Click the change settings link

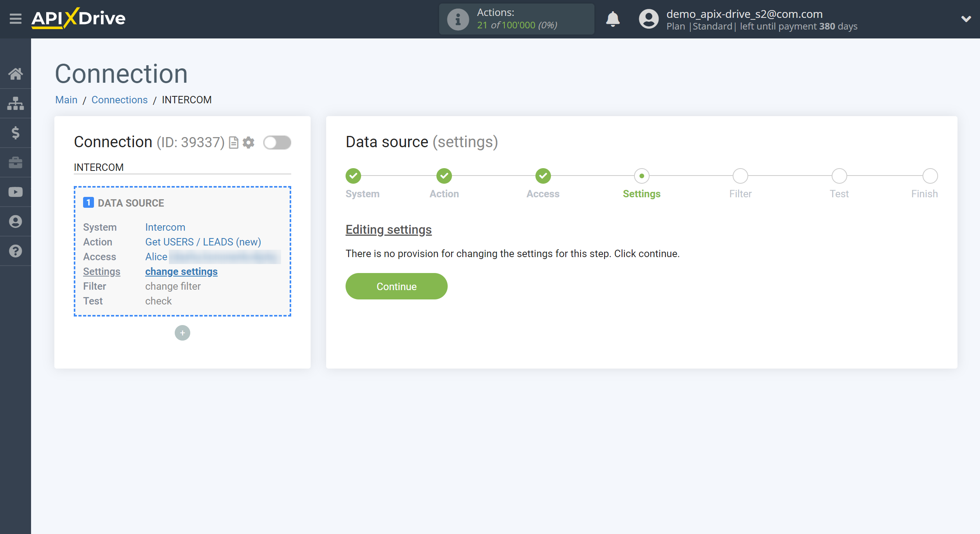coord(181,271)
